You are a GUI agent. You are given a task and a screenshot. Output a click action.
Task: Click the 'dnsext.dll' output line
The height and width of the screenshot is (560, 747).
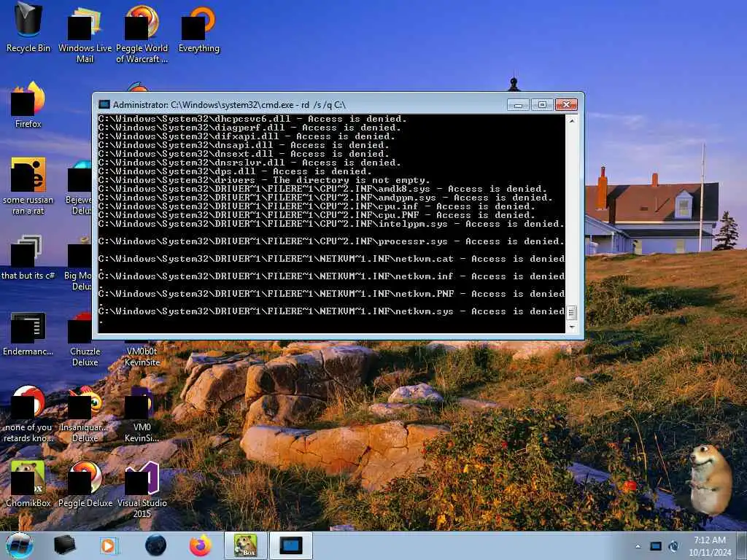click(244, 154)
